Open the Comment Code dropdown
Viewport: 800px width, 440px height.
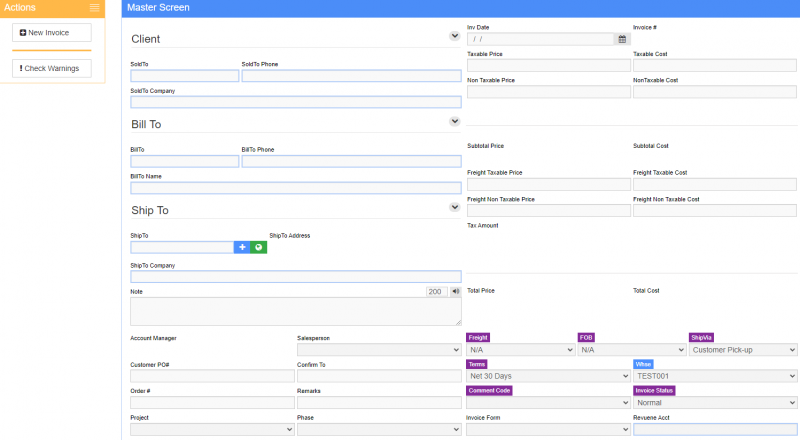pos(548,403)
